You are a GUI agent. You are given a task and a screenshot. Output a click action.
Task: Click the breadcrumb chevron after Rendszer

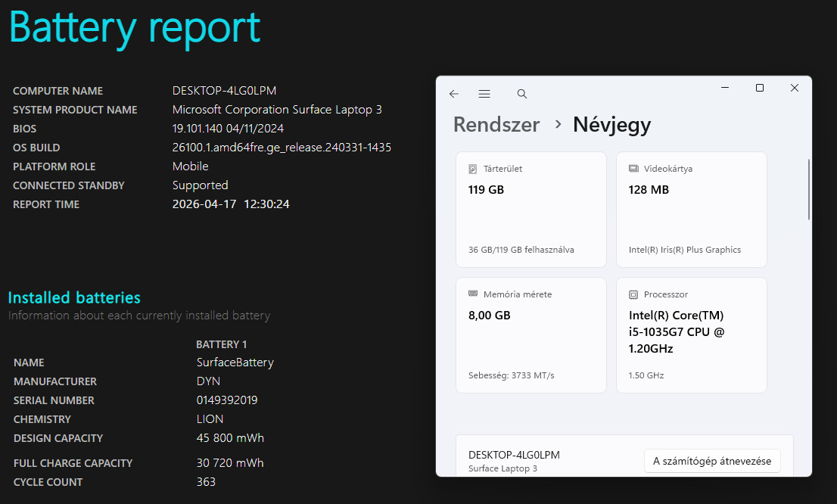(x=558, y=124)
